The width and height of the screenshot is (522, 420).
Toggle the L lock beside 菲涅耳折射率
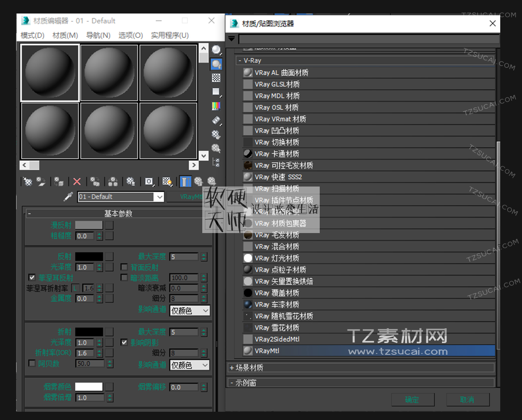tap(75, 288)
